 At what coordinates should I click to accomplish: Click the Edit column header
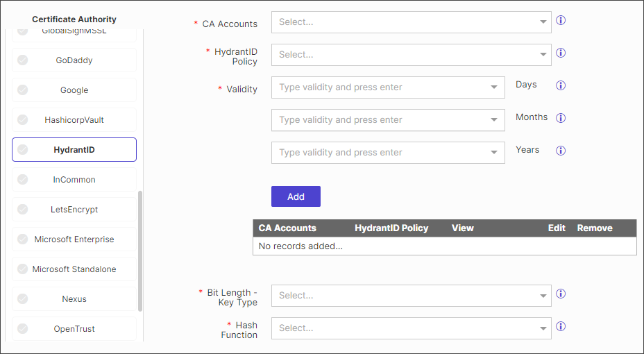coord(557,228)
